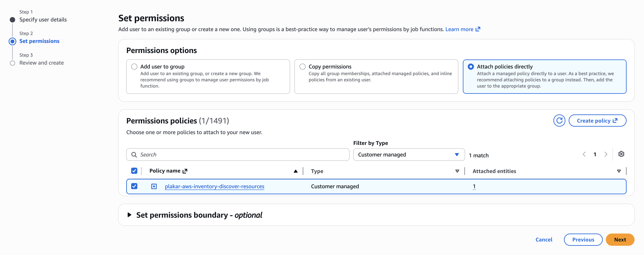644x255 pixels.
Task: Sort by the Type column arrow
Action: pos(457,171)
